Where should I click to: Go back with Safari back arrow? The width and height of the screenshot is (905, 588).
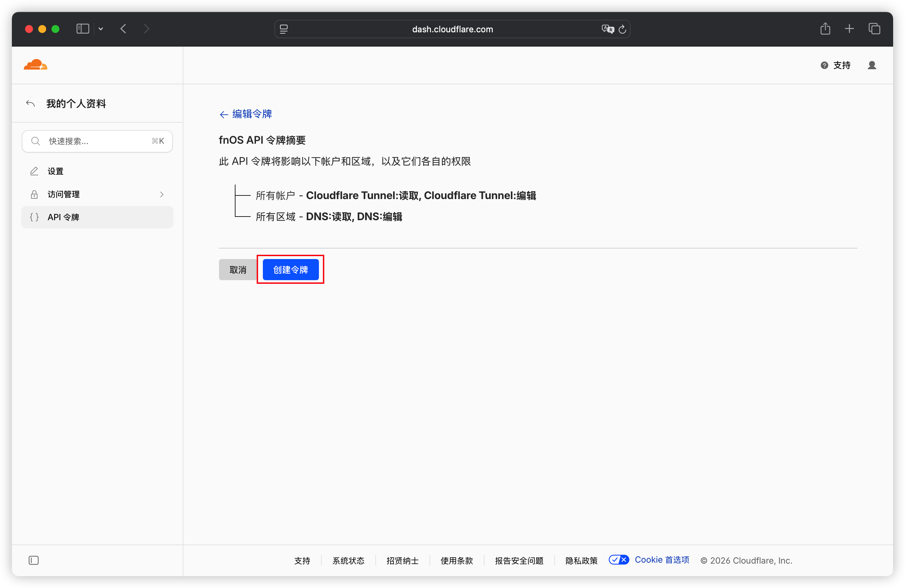(123, 29)
